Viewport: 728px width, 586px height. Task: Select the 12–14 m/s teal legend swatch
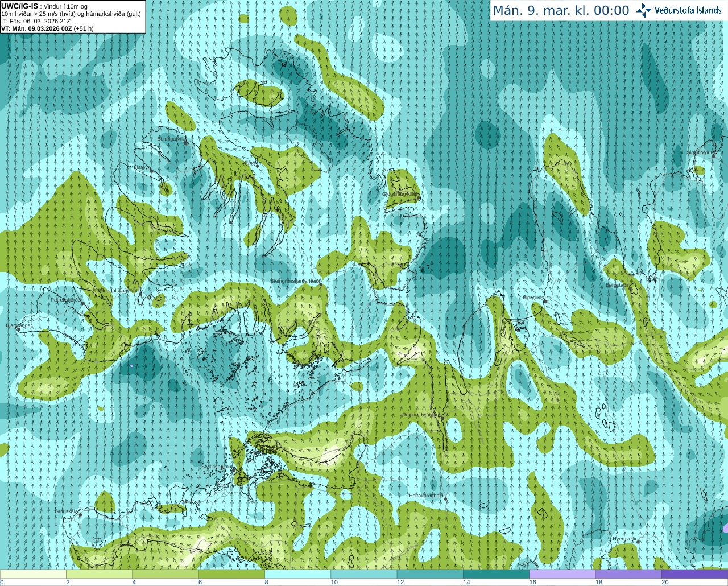[x=430, y=574]
